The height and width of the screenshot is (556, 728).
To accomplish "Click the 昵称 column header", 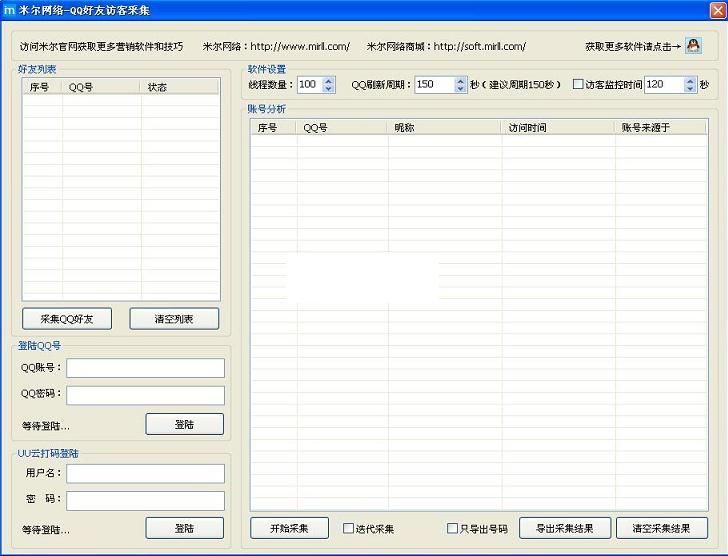I will [x=444, y=128].
